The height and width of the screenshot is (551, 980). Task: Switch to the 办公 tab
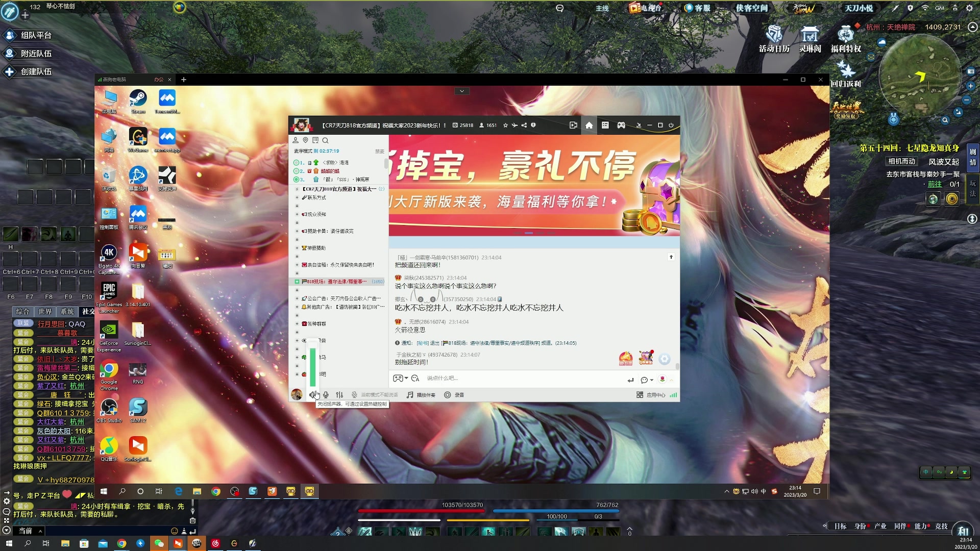[158, 80]
